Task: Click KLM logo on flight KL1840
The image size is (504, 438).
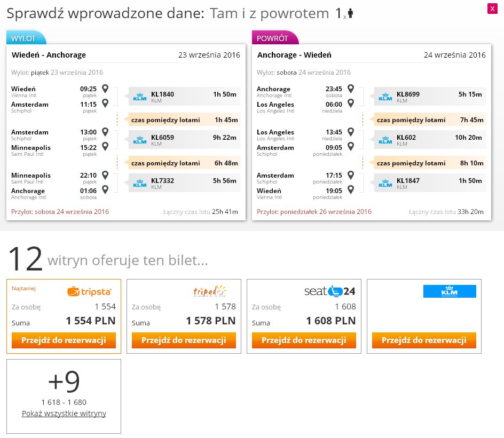Action: 140,97
